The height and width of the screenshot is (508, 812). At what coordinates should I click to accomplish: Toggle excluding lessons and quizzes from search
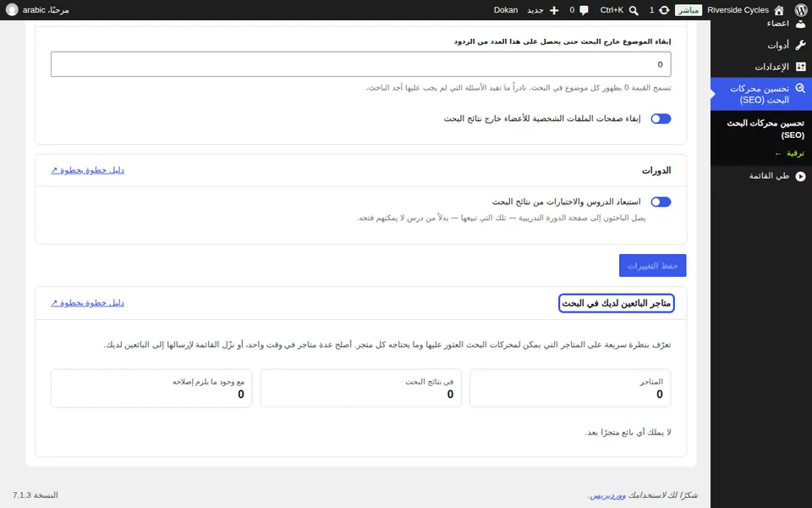pos(661,202)
